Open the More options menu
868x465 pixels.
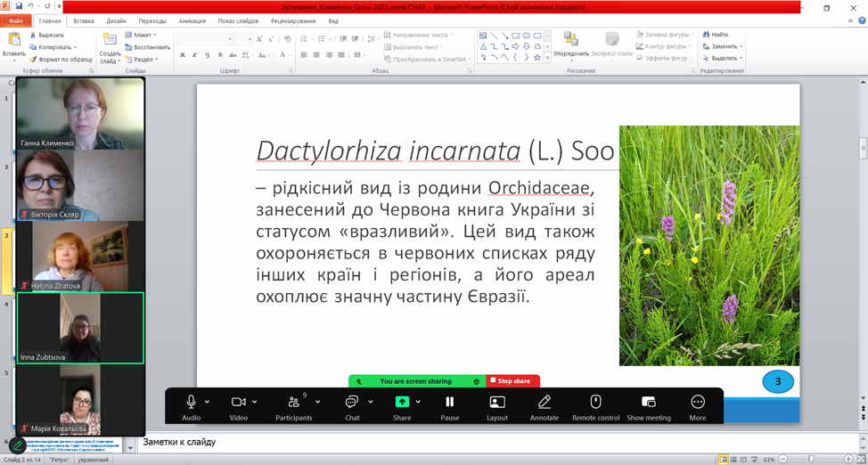697,403
